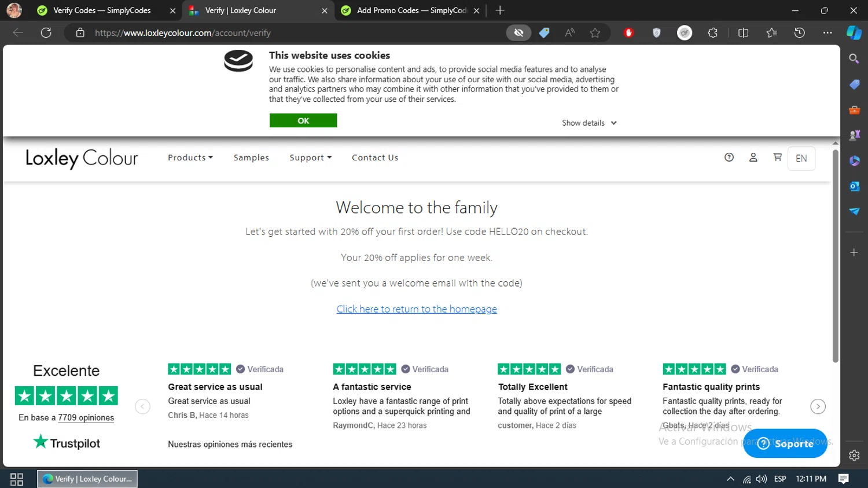Open the shopping cart icon

click(777, 157)
